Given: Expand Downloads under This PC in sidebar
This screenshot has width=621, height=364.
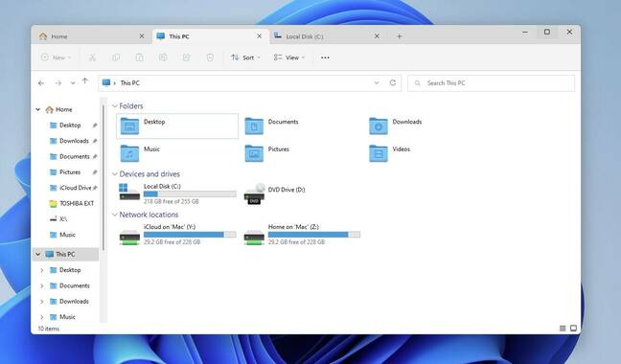Looking at the screenshot, I should tap(42, 302).
